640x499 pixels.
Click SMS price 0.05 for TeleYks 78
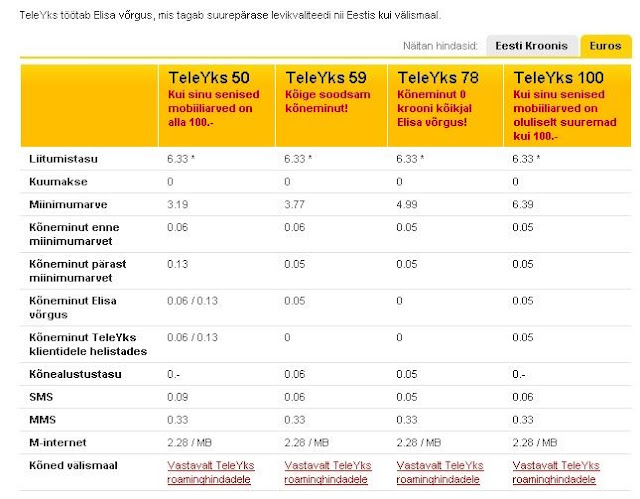407,397
